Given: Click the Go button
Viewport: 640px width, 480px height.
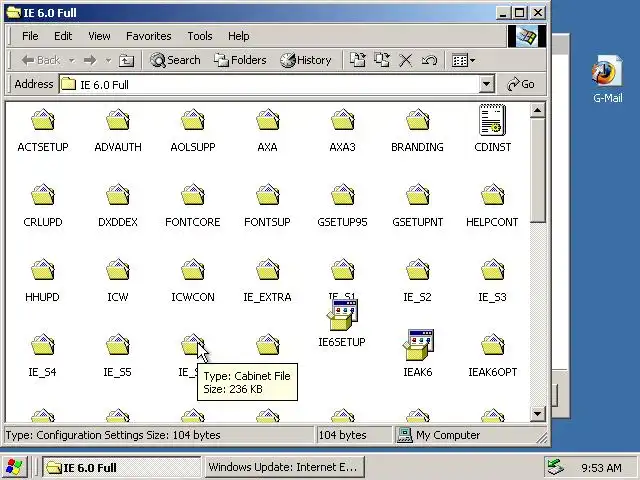Looking at the screenshot, I should (521, 84).
